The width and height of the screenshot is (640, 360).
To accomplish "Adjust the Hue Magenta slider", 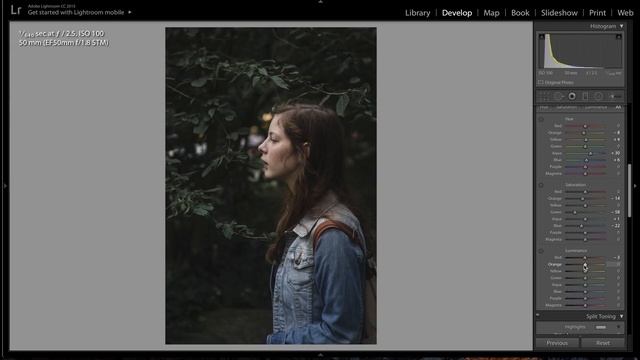I will pos(585,174).
